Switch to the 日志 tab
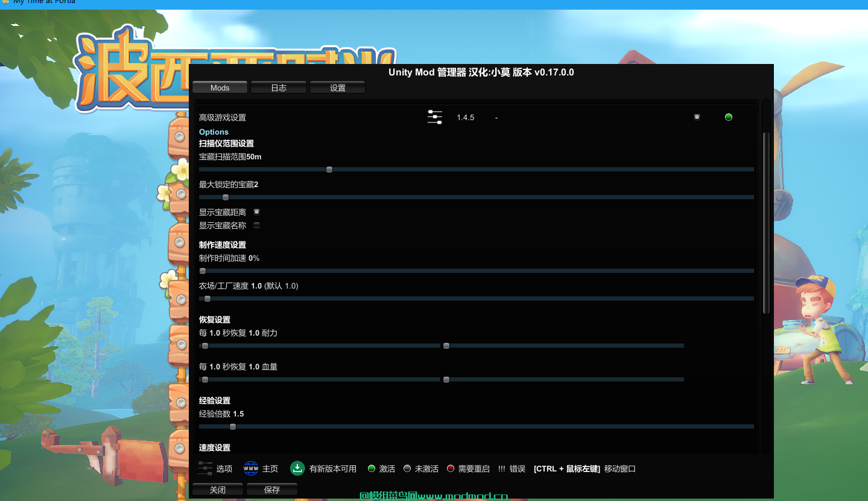 [278, 87]
